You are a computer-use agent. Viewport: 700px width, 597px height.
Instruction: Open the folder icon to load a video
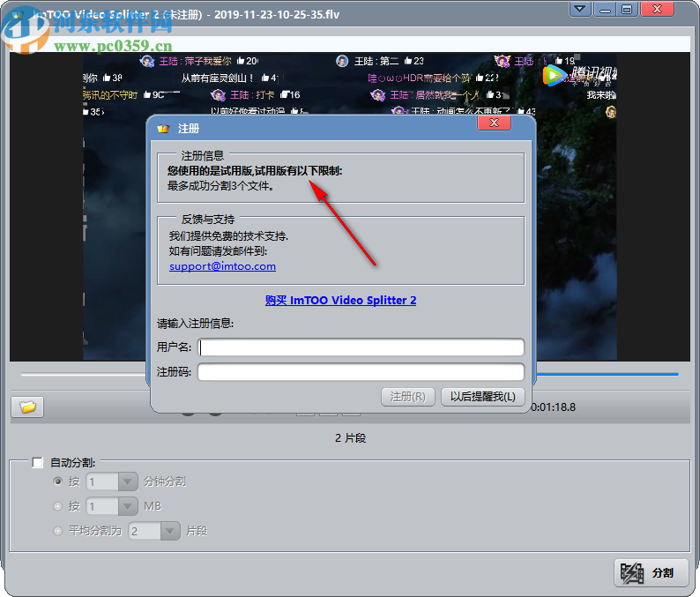point(27,407)
